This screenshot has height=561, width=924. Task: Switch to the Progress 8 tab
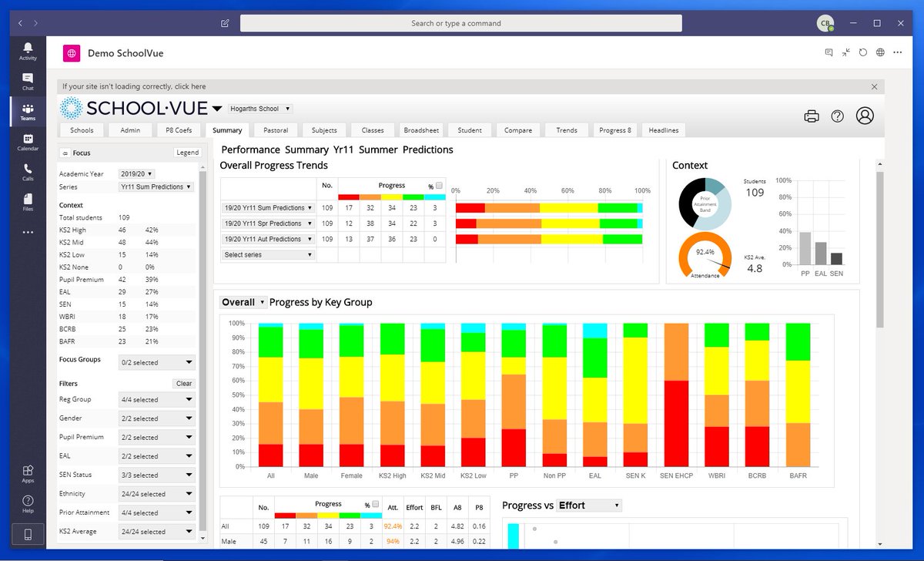pos(614,130)
